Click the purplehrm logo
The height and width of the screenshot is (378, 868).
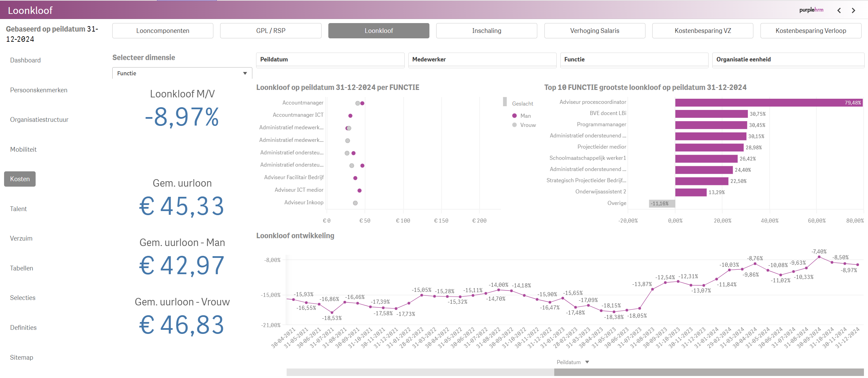[x=811, y=10]
